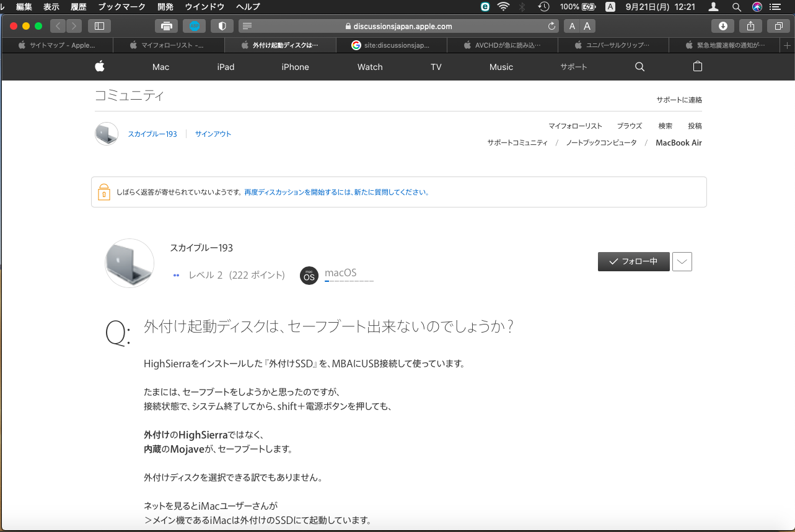Open Music in the Apple navigation
This screenshot has height=532, width=795.
click(x=501, y=67)
